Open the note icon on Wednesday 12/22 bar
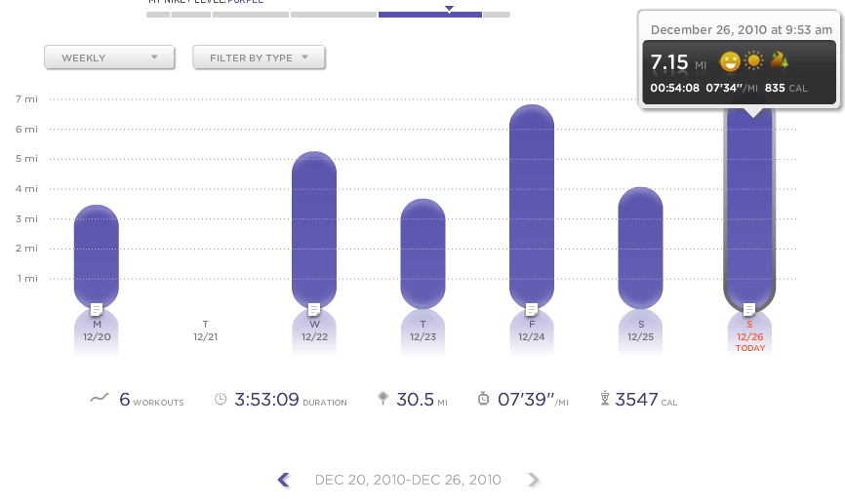 314,309
